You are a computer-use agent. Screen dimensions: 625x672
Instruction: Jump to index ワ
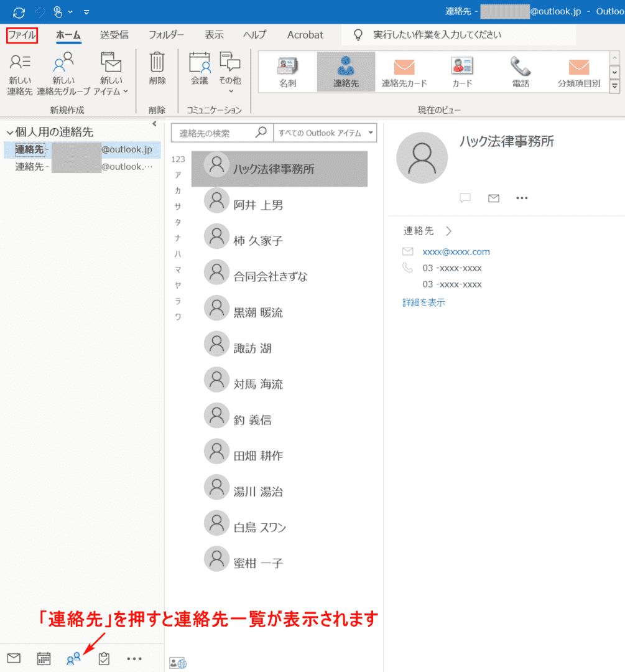(178, 317)
